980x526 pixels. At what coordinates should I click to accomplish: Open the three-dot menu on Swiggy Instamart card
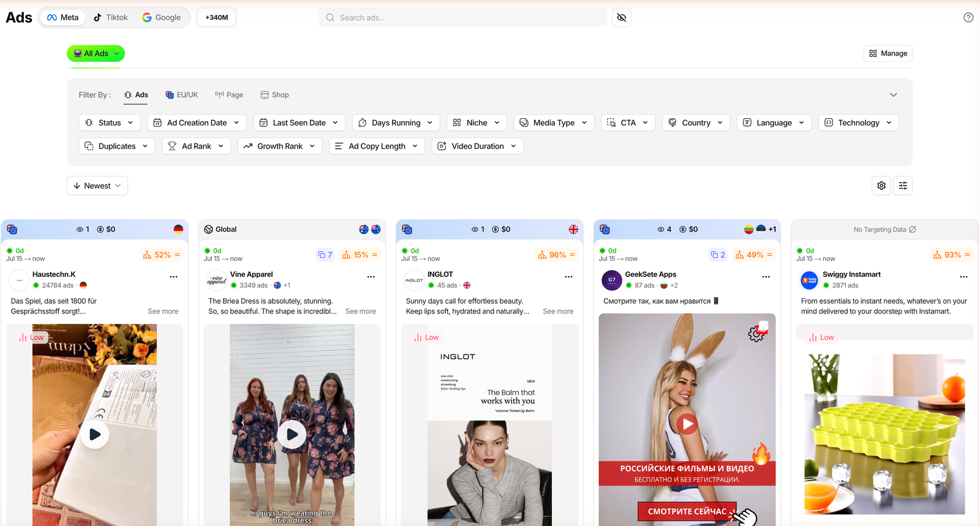tap(963, 277)
